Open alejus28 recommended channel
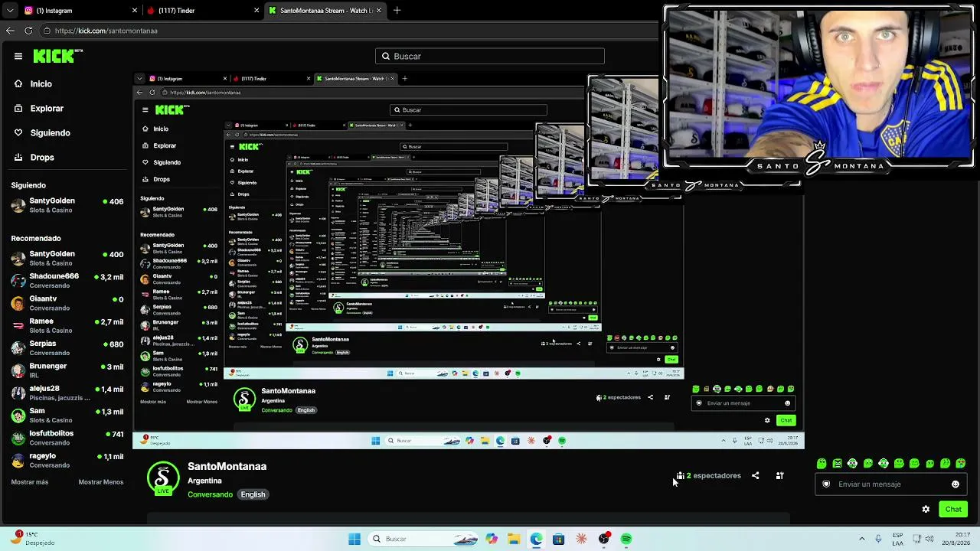The height and width of the screenshot is (551, 980). [67, 393]
